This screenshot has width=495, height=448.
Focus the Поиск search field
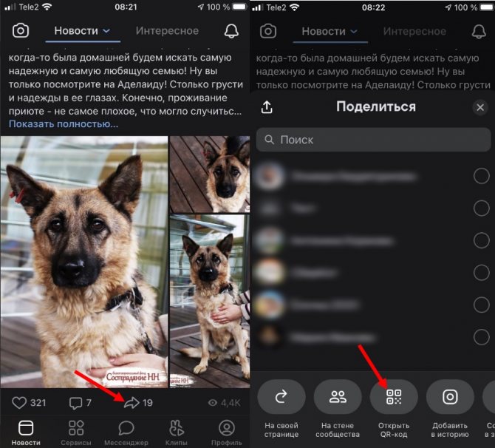coord(373,140)
